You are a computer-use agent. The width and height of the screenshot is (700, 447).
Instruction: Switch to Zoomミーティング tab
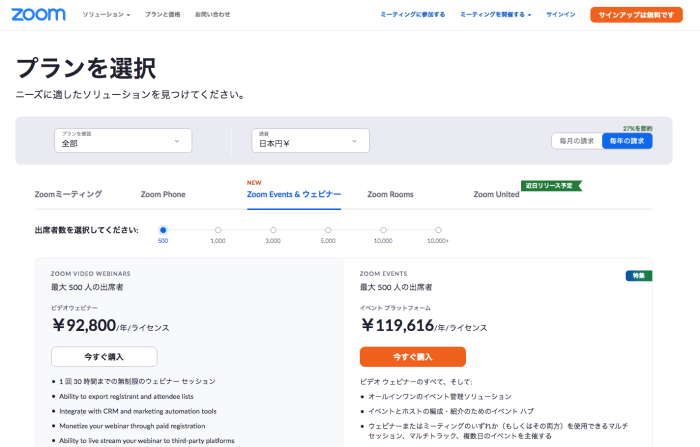pos(68,194)
